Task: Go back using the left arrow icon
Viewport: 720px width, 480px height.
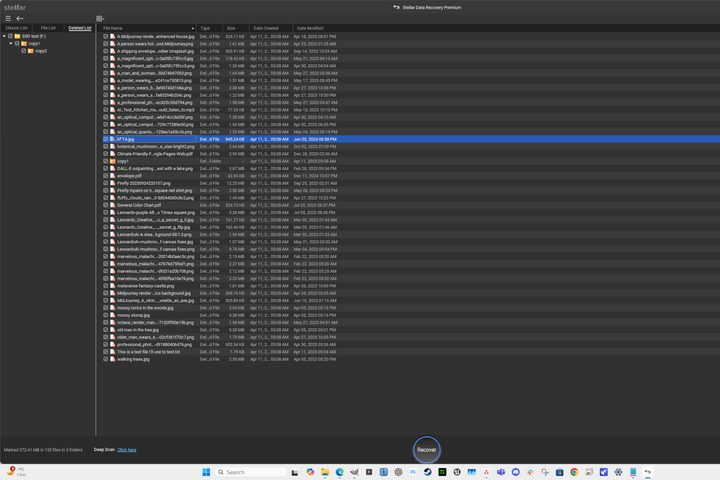Action: click(x=20, y=18)
